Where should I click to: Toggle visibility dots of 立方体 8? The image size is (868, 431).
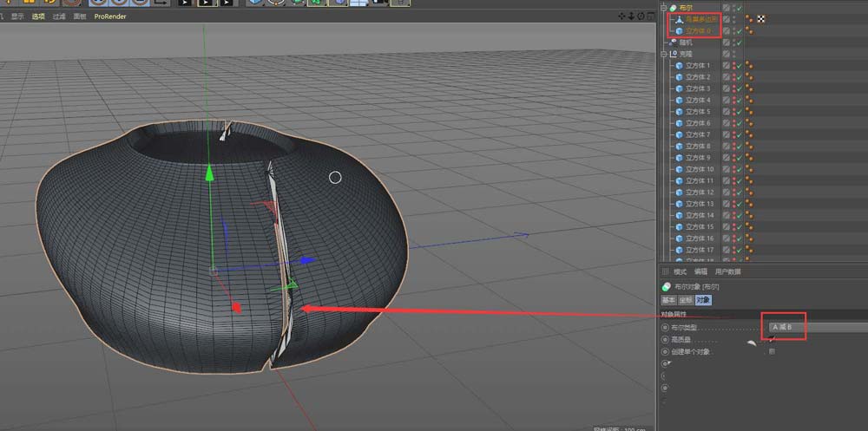point(734,146)
